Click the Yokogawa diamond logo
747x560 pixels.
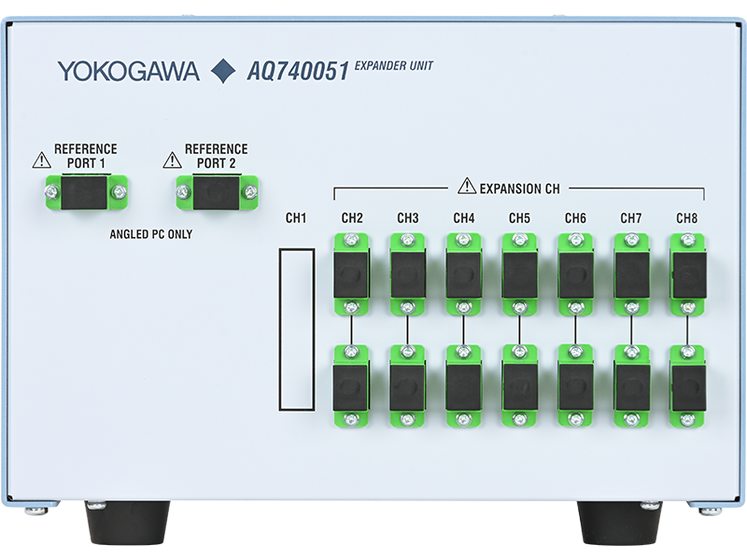pyautogui.click(x=223, y=71)
